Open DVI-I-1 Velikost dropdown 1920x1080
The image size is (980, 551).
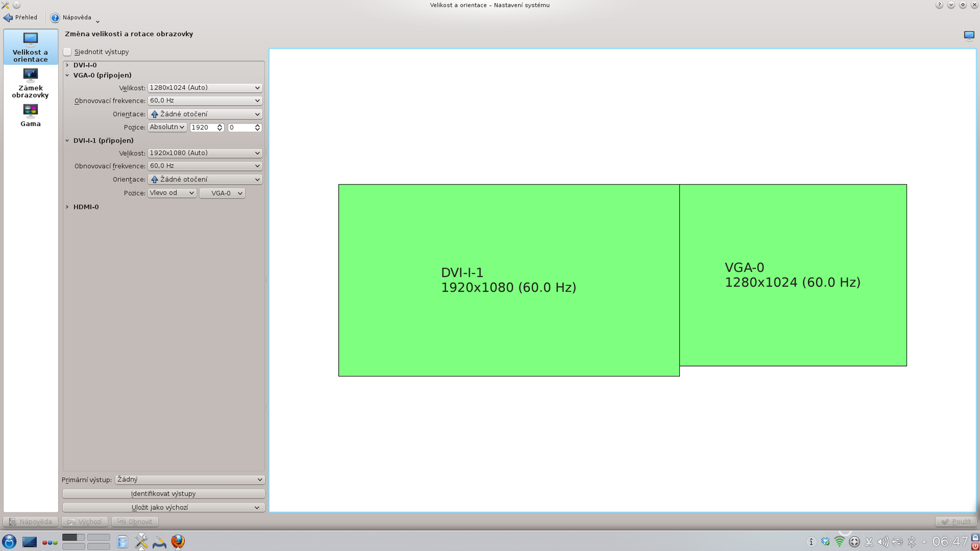(x=205, y=153)
